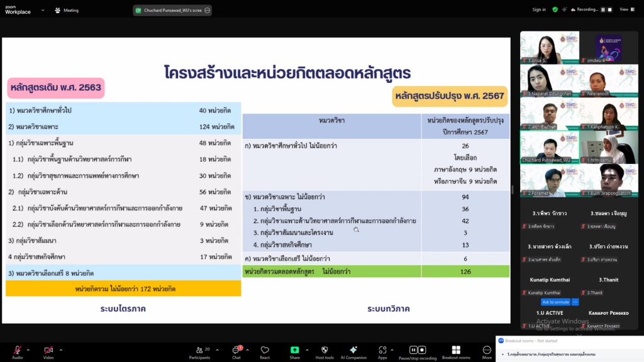The height and width of the screenshot is (362, 644).
Task: Select Neeranoot video thumbnail
Action: [x=609, y=81]
